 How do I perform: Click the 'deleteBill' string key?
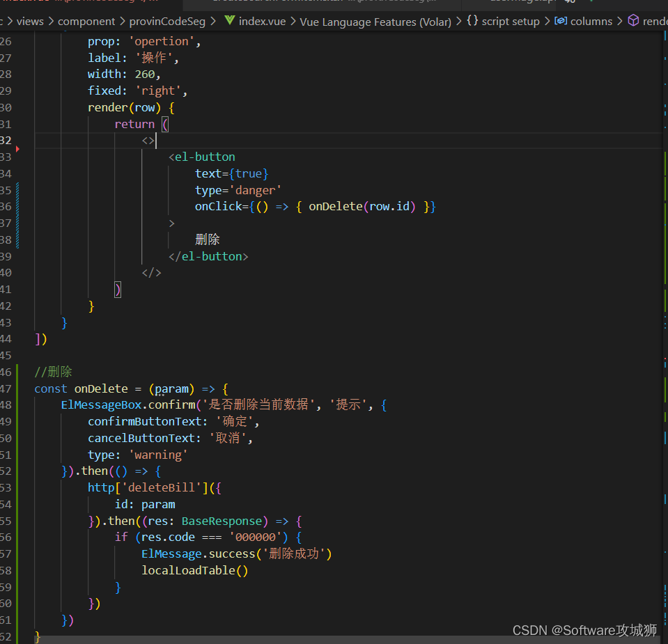[x=162, y=488]
